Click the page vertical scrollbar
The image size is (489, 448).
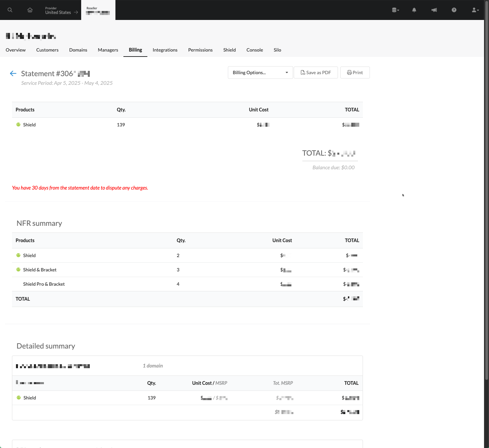[486, 200]
